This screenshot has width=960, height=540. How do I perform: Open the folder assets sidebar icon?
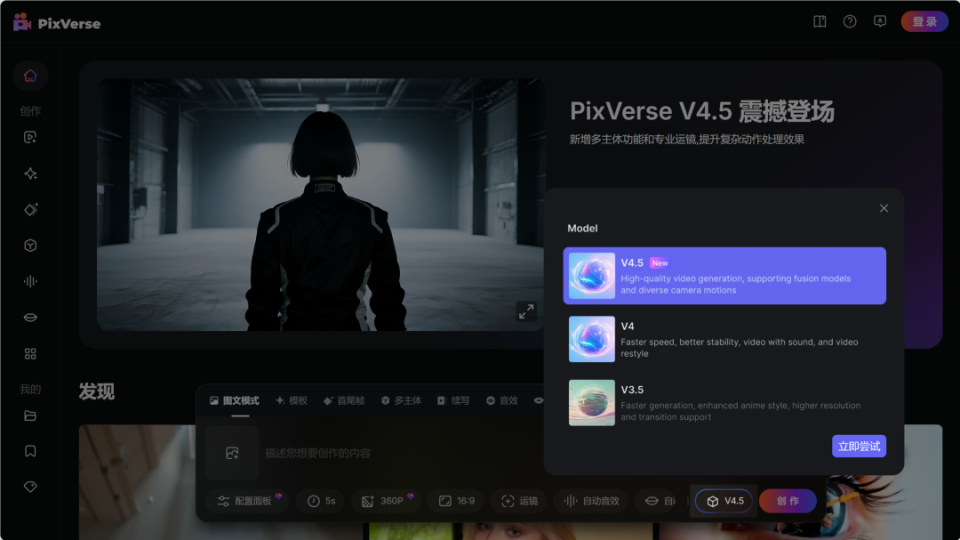click(30, 416)
